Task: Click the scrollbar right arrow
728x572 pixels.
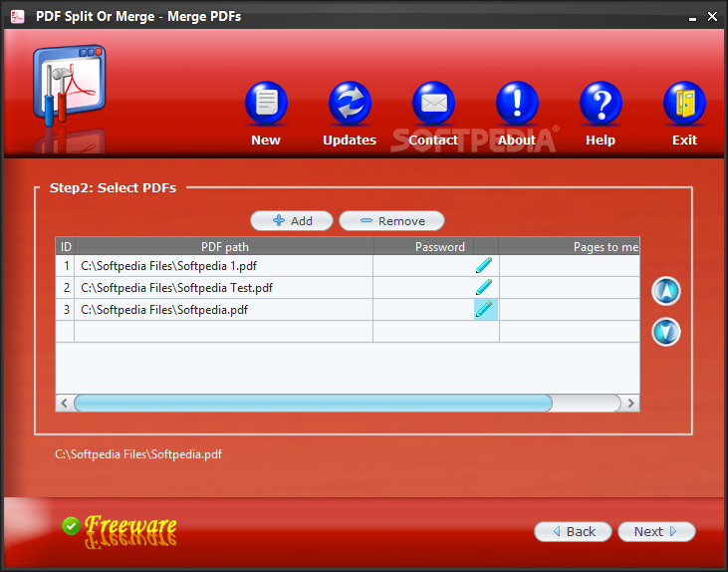Action: (x=630, y=403)
